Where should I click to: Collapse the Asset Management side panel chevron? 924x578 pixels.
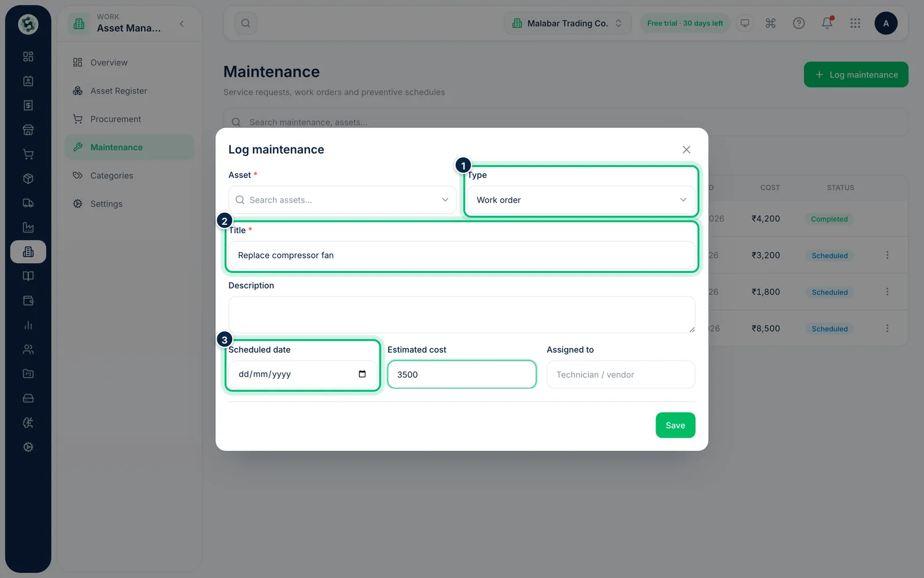(182, 24)
